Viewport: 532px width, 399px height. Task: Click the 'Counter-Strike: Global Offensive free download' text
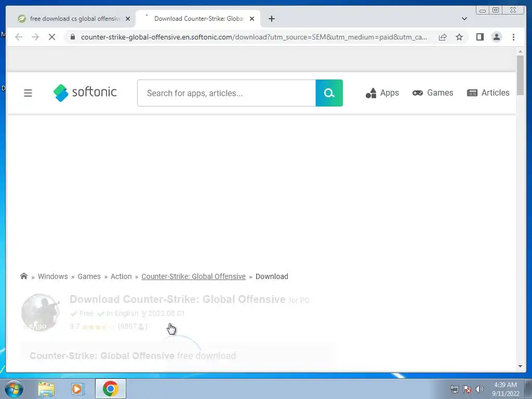coord(132,355)
